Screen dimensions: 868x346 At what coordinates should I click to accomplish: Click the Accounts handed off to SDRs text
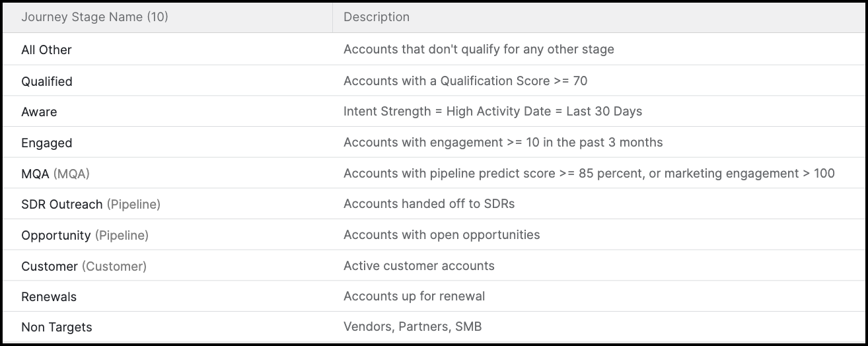[x=429, y=204]
